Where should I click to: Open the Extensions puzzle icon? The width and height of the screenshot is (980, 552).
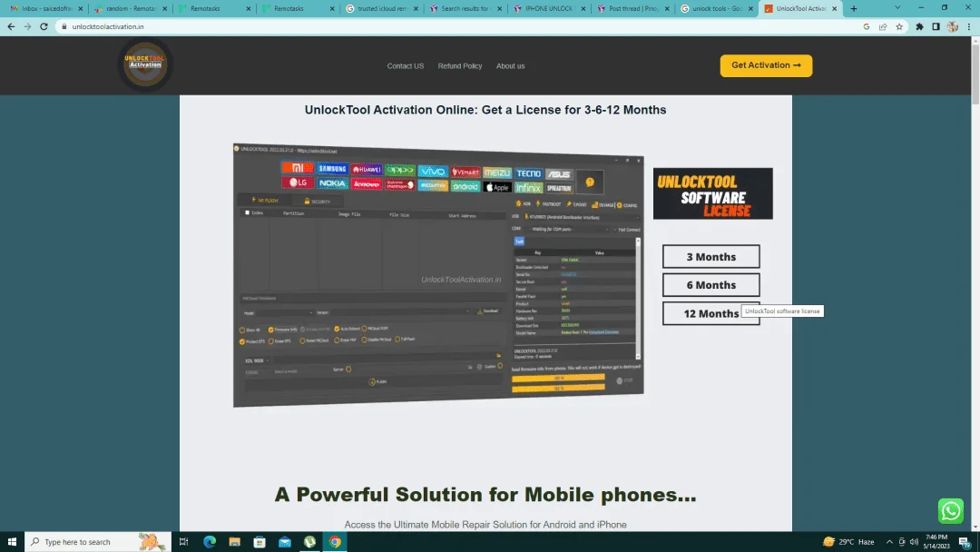click(x=919, y=27)
